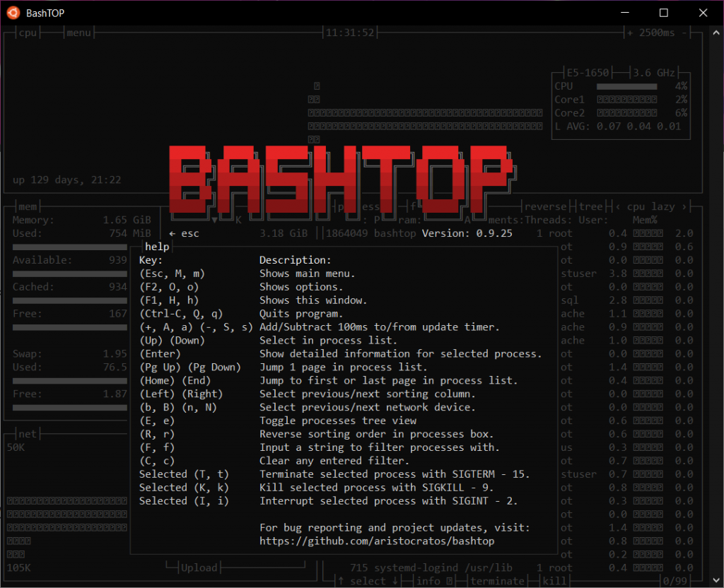The image size is (724, 588).
Task: Click the down arrow beside 'select' in bottom bar
Action: (x=396, y=581)
